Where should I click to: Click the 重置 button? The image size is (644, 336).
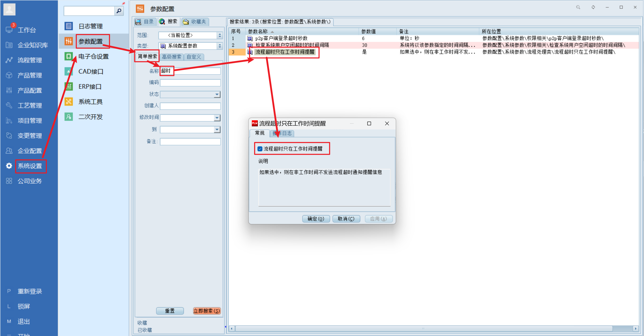point(170,311)
